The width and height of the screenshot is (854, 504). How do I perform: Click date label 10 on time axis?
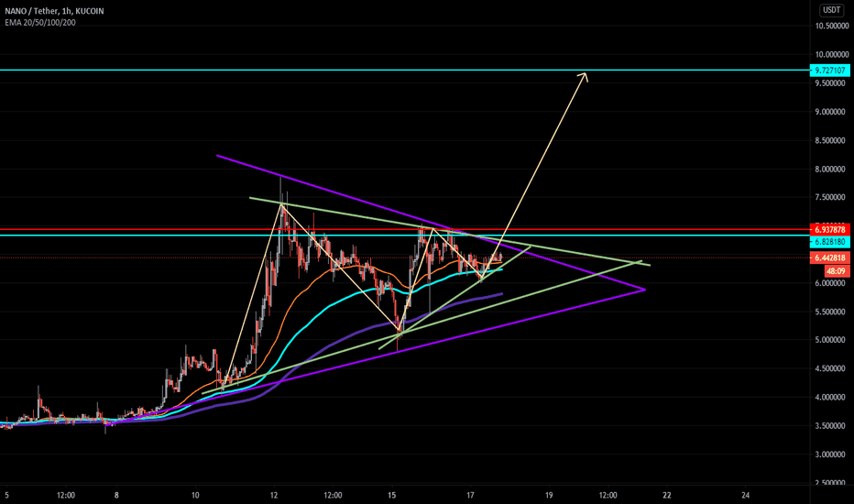195,495
